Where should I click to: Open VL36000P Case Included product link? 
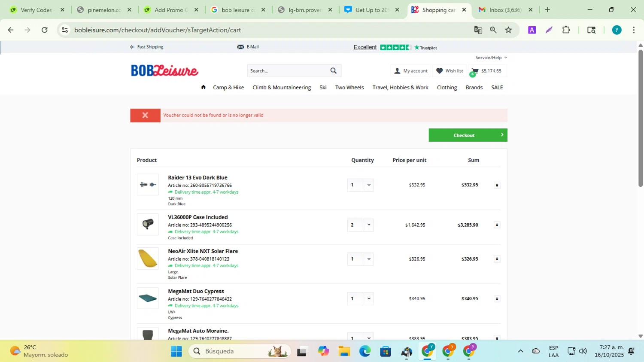[x=198, y=217]
